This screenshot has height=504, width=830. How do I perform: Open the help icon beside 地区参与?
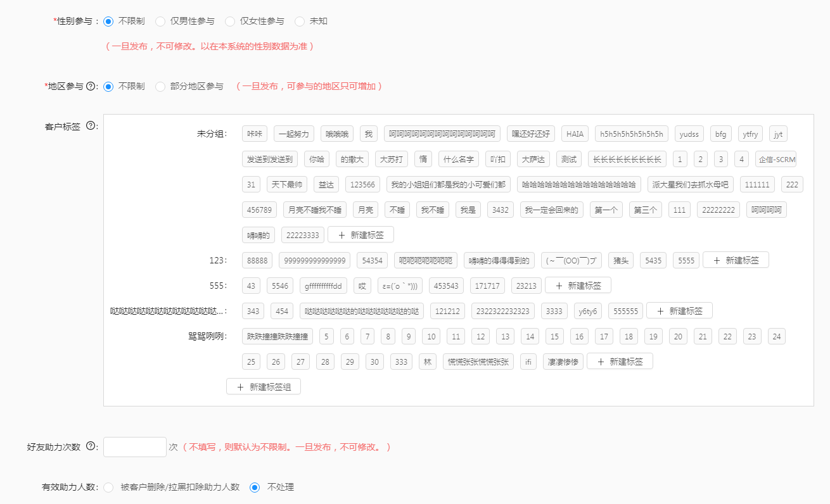(91, 86)
